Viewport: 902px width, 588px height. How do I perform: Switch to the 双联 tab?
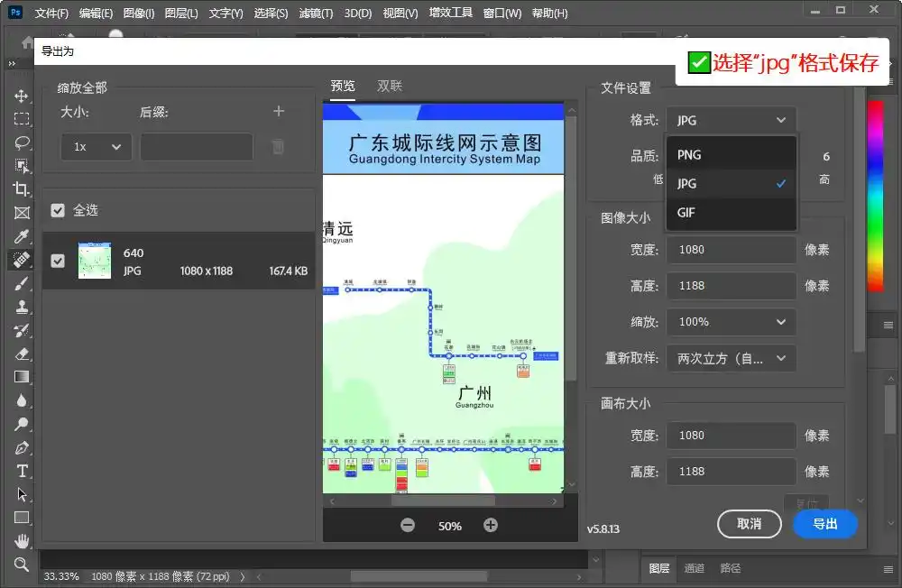[390, 86]
